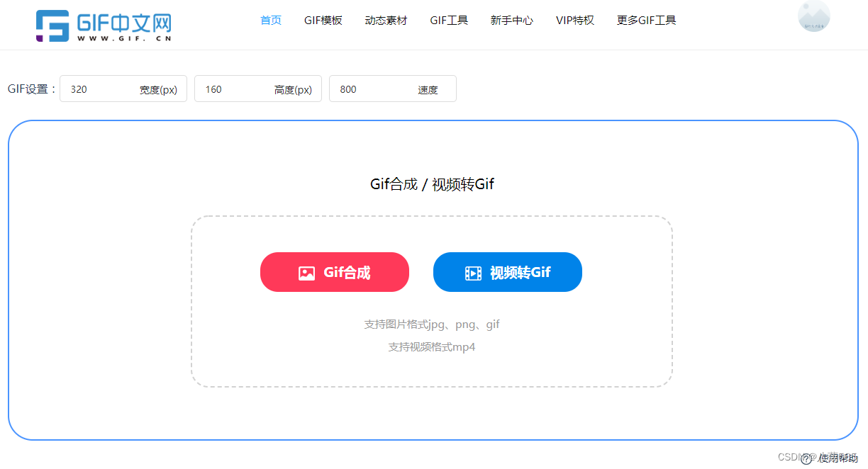Expand 更多GIF工具 more tools
Screen dimensions: 868x469
646,21
